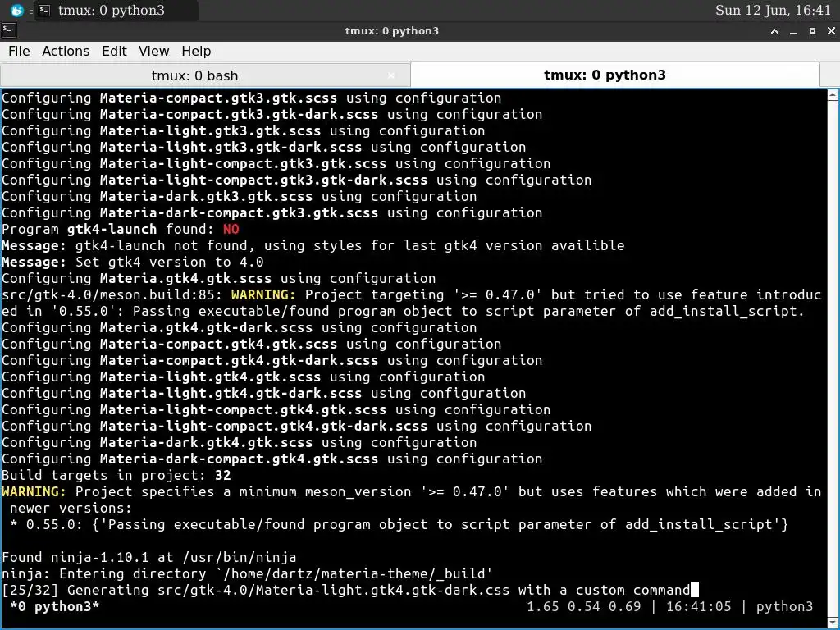Maximize the terminal window
This screenshot has height=630, width=840.
pyautogui.click(x=812, y=31)
